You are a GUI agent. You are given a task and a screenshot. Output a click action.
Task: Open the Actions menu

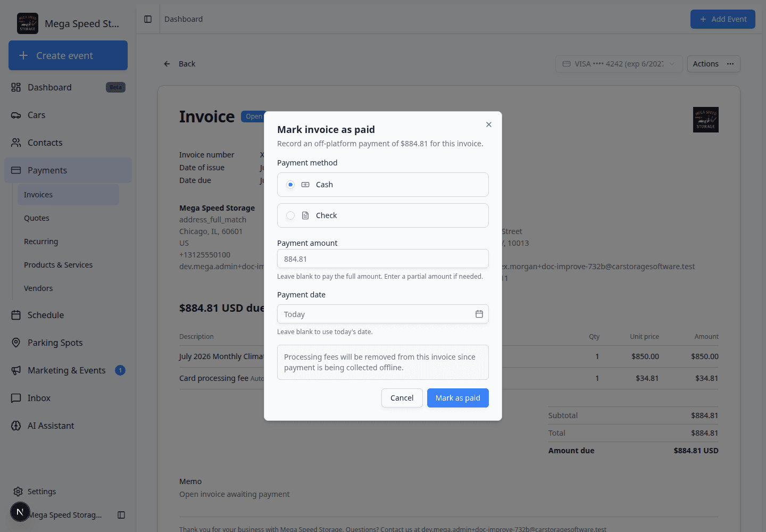tap(714, 64)
